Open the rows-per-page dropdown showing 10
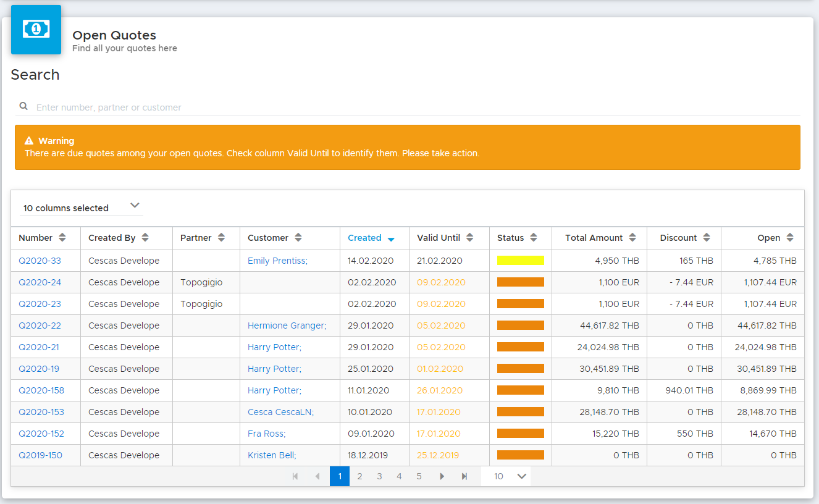The height and width of the screenshot is (504, 819). click(506, 476)
